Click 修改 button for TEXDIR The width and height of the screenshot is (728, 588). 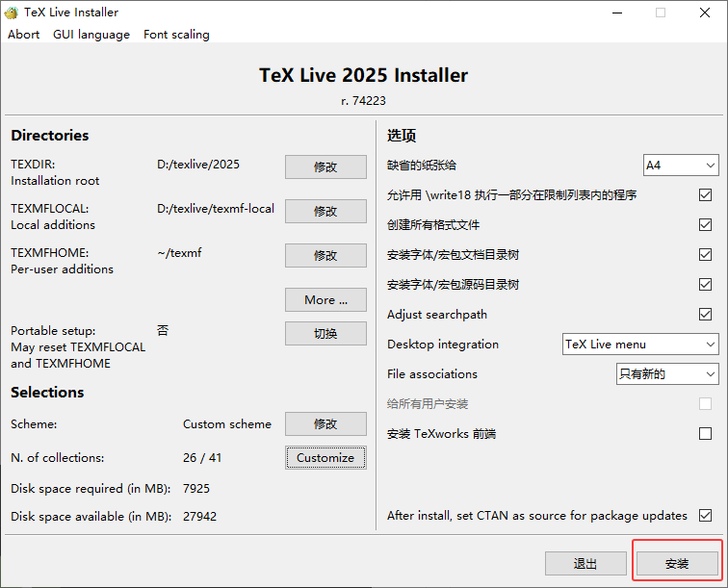tap(325, 166)
